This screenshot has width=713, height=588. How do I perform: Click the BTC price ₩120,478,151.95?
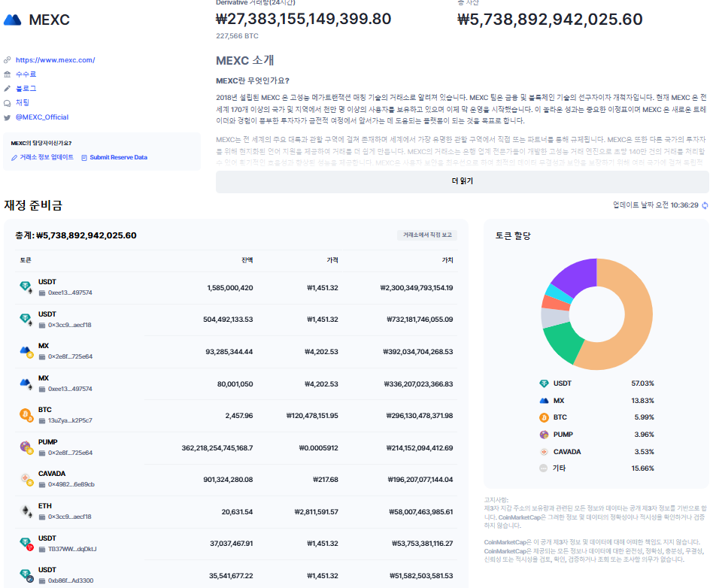[x=312, y=416]
